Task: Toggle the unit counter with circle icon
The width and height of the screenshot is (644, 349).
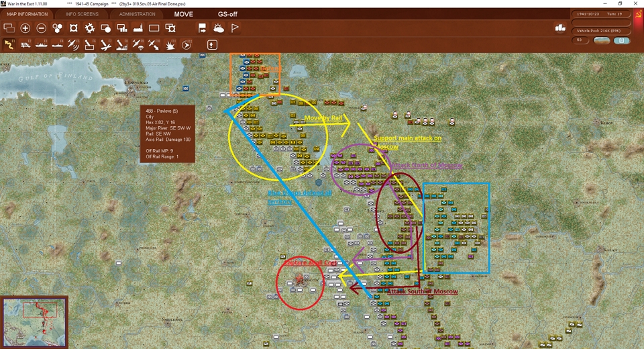Action: pos(105,28)
